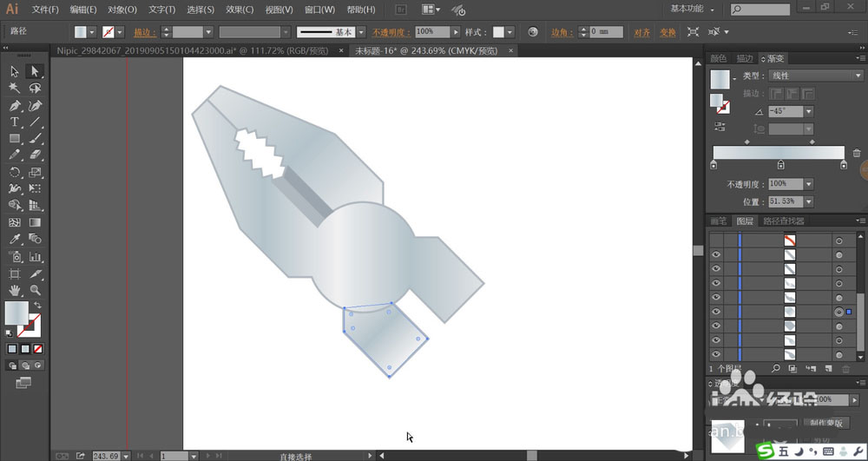Screen dimensions: 868x461
Task: Click the 变换 link in control bar
Action: point(667,33)
